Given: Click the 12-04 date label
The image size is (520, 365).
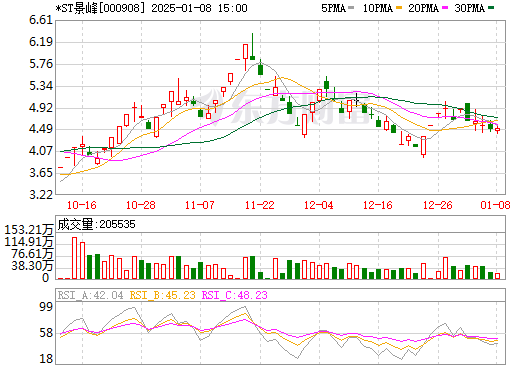Looking at the screenshot, I should [x=319, y=205].
